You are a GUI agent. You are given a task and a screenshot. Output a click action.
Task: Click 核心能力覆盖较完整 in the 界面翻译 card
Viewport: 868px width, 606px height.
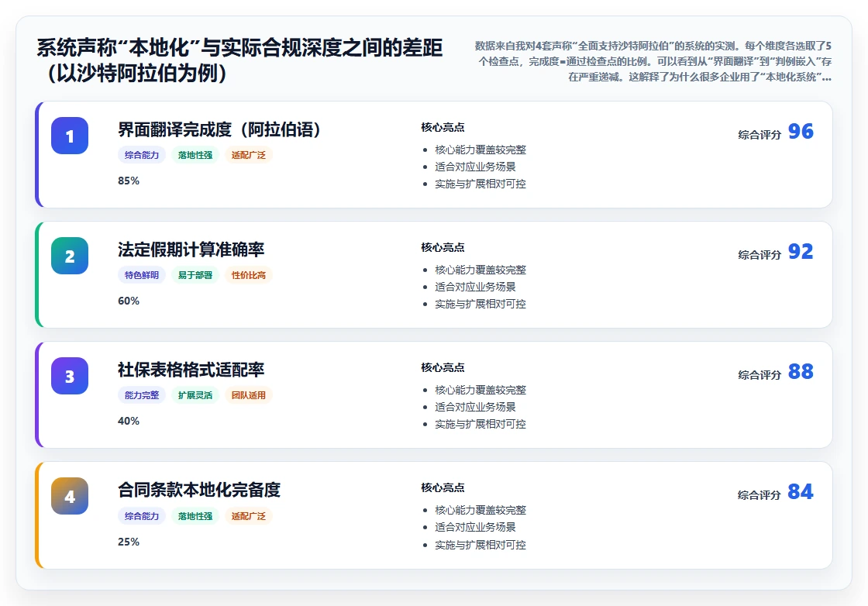click(x=480, y=150)
